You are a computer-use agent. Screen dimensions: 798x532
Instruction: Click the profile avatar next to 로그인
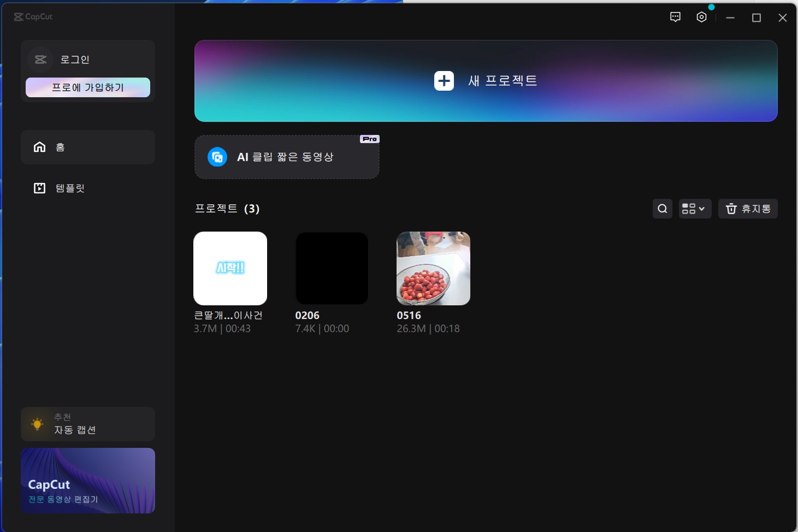point(40,60)
